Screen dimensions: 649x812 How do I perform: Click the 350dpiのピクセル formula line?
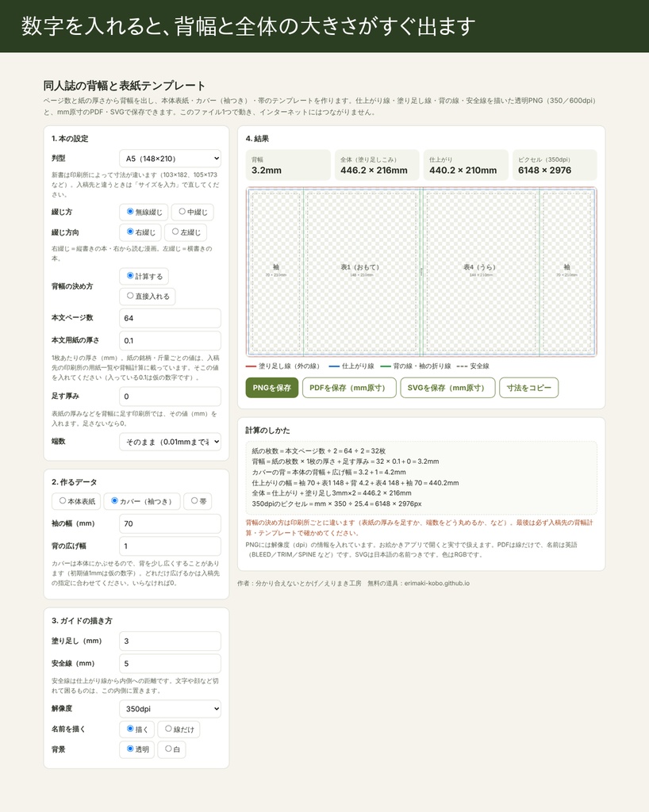point(336,504)
